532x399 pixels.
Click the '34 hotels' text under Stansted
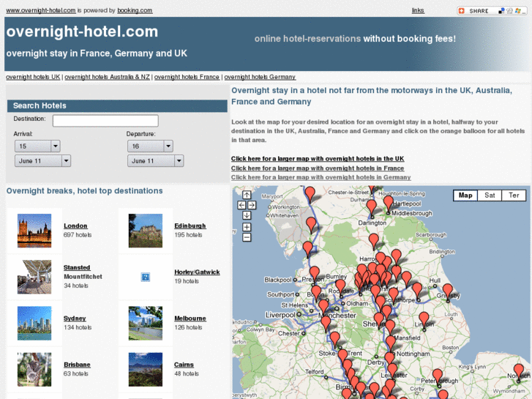coord(76,286)
